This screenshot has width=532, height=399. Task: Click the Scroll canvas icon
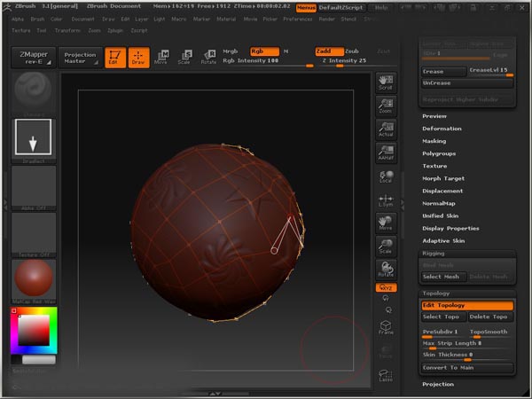coord(386,83)
